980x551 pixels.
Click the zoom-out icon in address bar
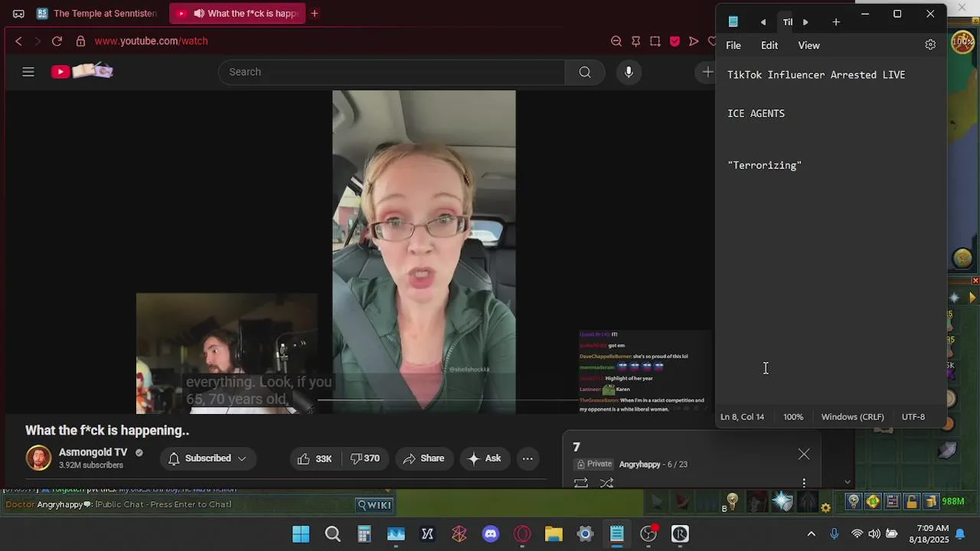coord(616,41)
